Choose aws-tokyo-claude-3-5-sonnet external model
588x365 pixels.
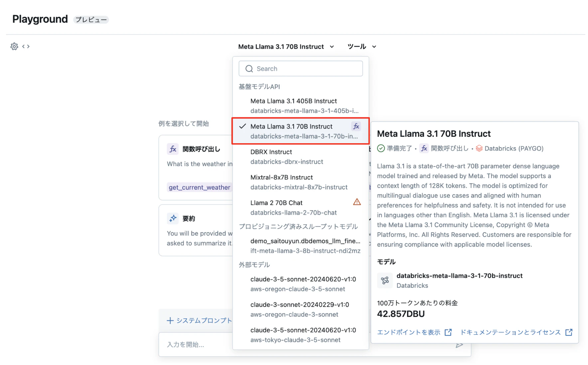301,335
